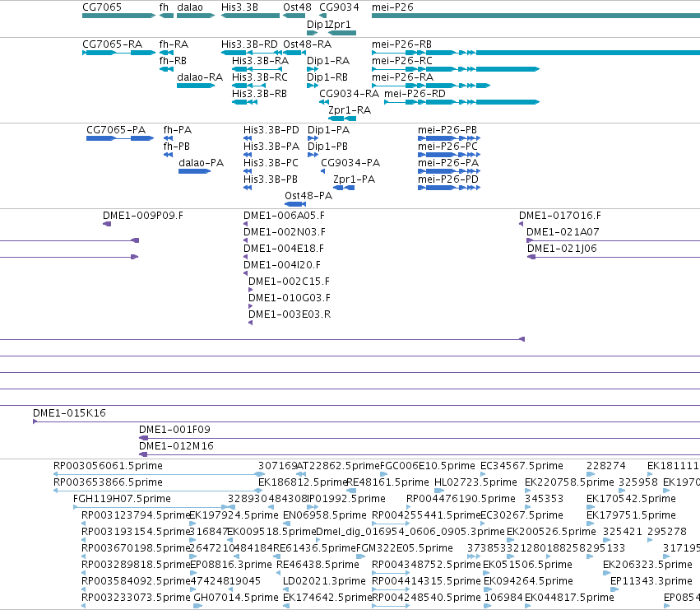Click protein mei-P26-PB
This screenshot has height=610, width=700.
point(447,130)
